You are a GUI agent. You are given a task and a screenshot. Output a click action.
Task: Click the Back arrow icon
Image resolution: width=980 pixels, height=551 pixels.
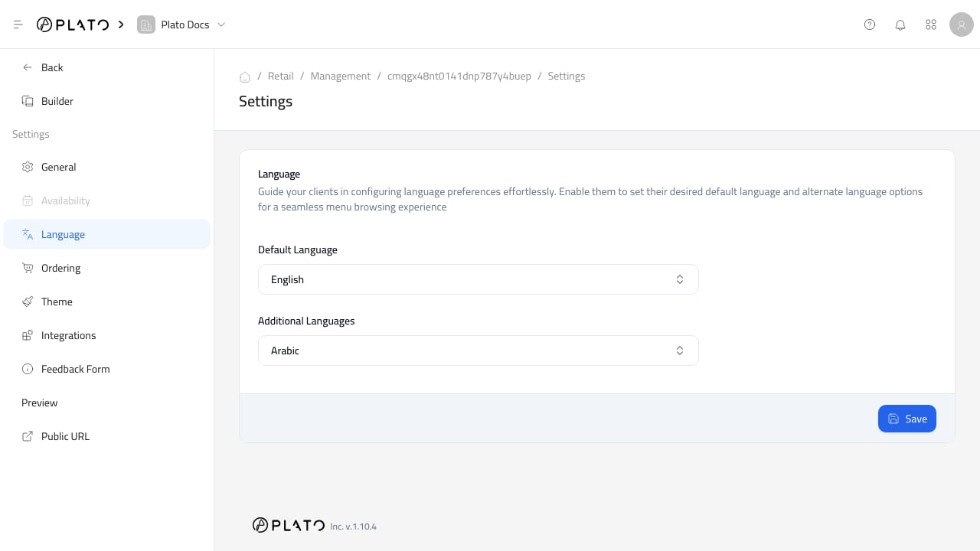click(28, 67)
